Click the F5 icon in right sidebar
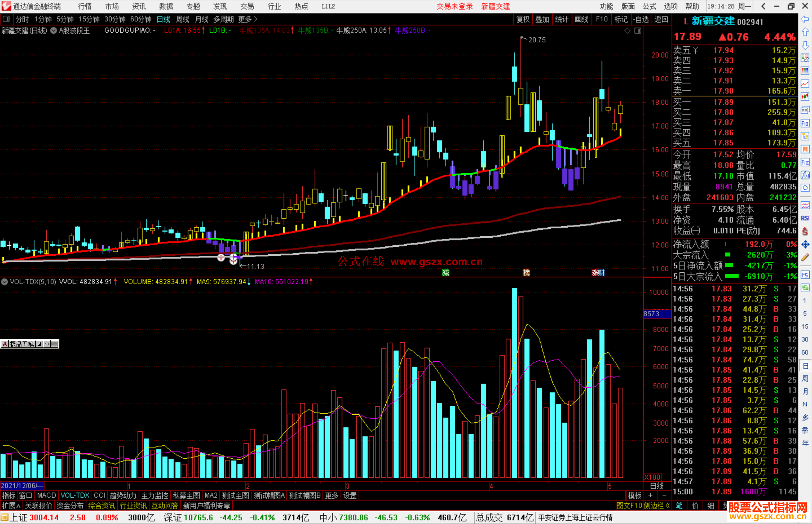The width and height of the screenshot is (812, 524). pyautogui.click(x=805, y=275)
